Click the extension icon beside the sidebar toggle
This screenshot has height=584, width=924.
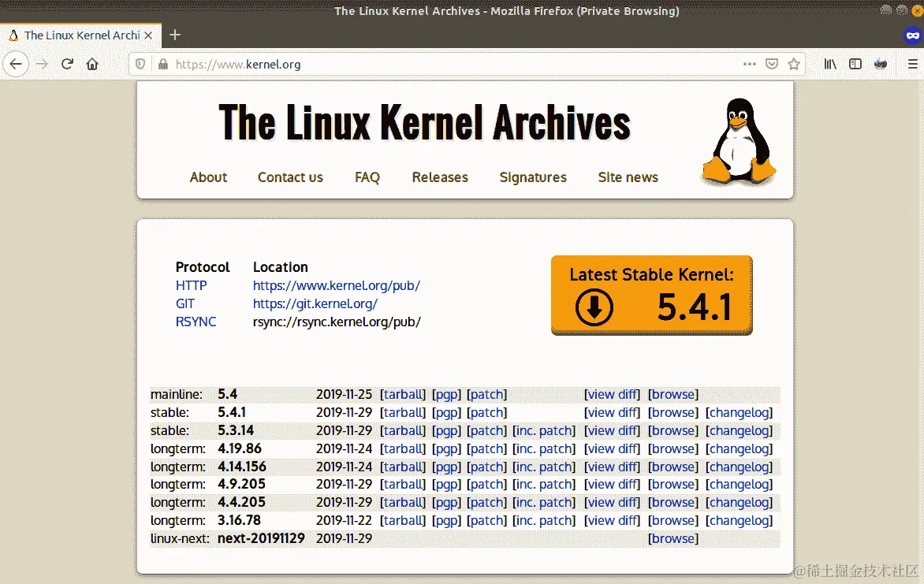pos(881,65)
